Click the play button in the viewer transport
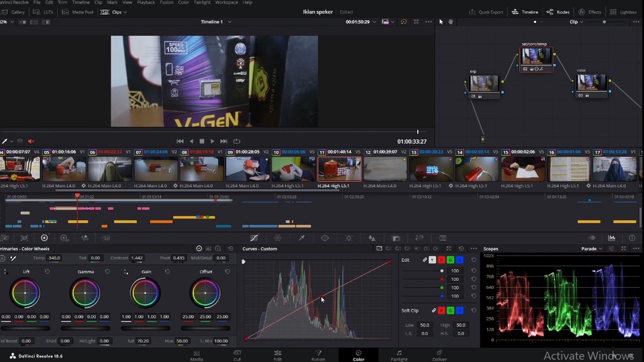644x362 pixels. click(213, 141)
